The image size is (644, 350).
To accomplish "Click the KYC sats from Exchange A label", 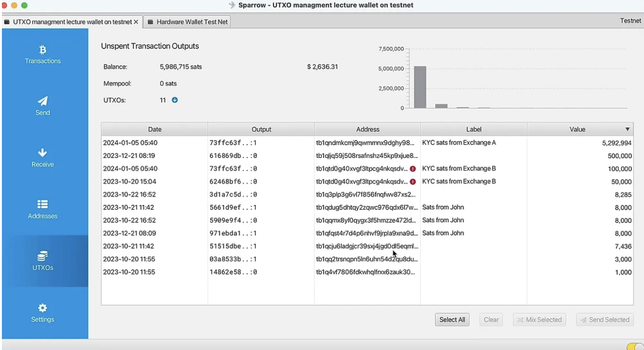I will (x=459, y=143).
